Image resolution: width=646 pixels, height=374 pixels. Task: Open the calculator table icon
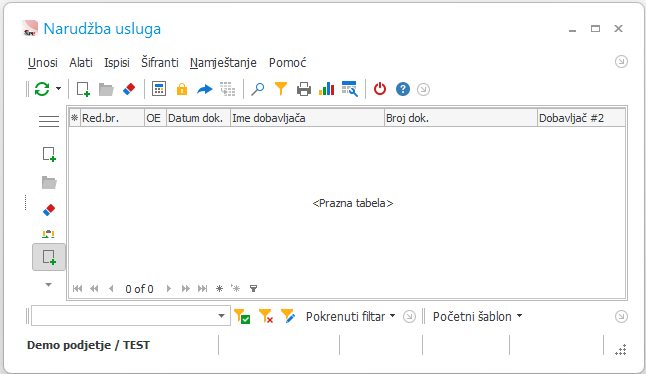159,89
